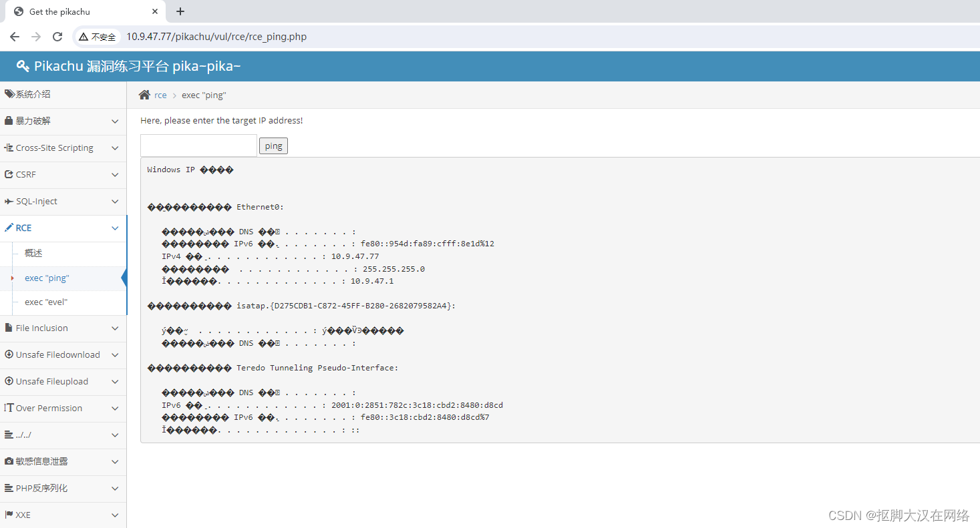
Task: Focus the target IP address input field
Action: tap(198, 146)
